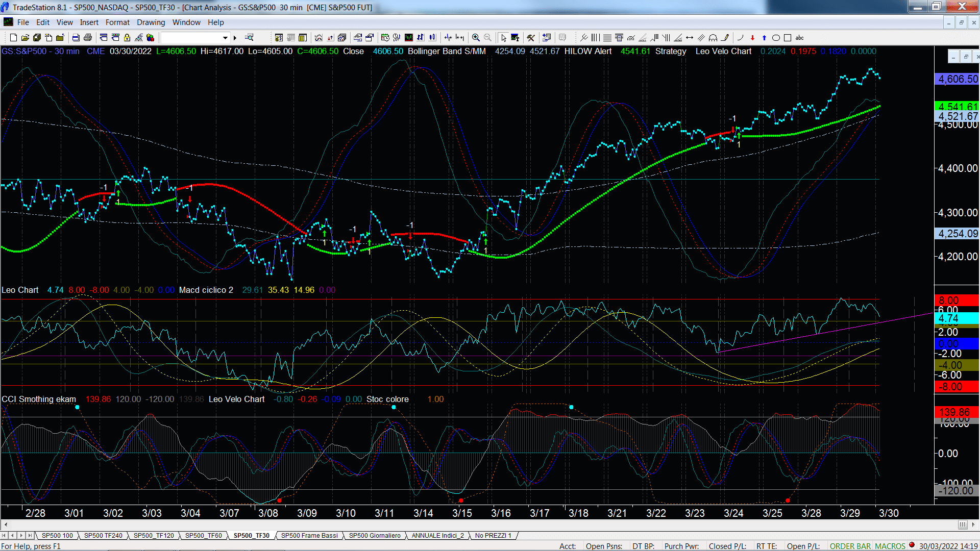Click the 4,606.50 last price label
Image resolution: width=980 pixels, height=551 pixels.
coord(958,79)
